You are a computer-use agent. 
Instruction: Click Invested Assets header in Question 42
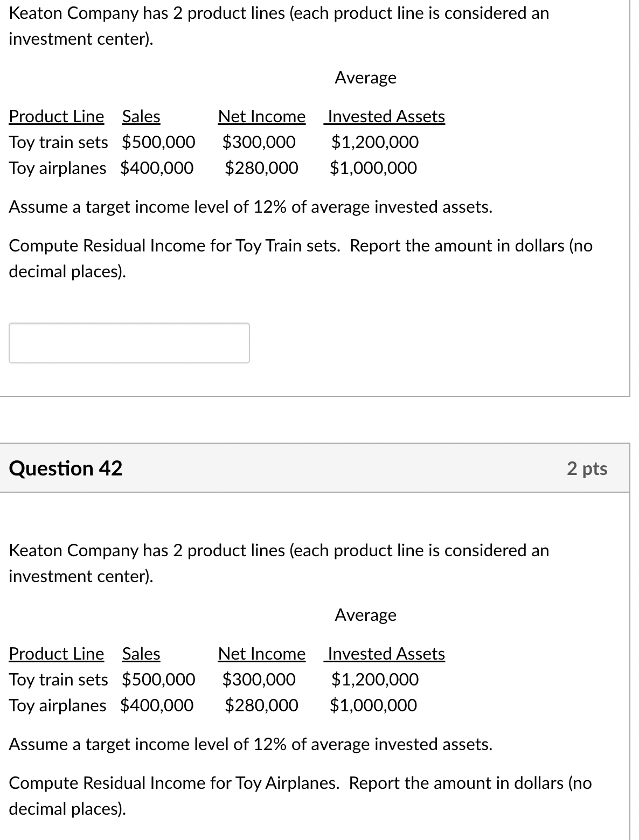pyautogui.click(x=386, y=654)
